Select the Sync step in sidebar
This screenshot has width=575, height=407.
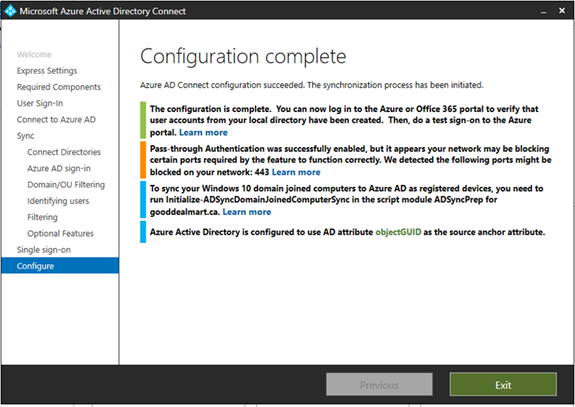(x=25, y=136)
